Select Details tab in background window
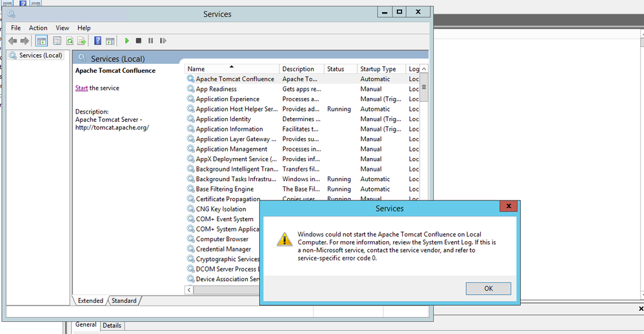The height and width of the screenshot is (334, 644). [112, 326]
